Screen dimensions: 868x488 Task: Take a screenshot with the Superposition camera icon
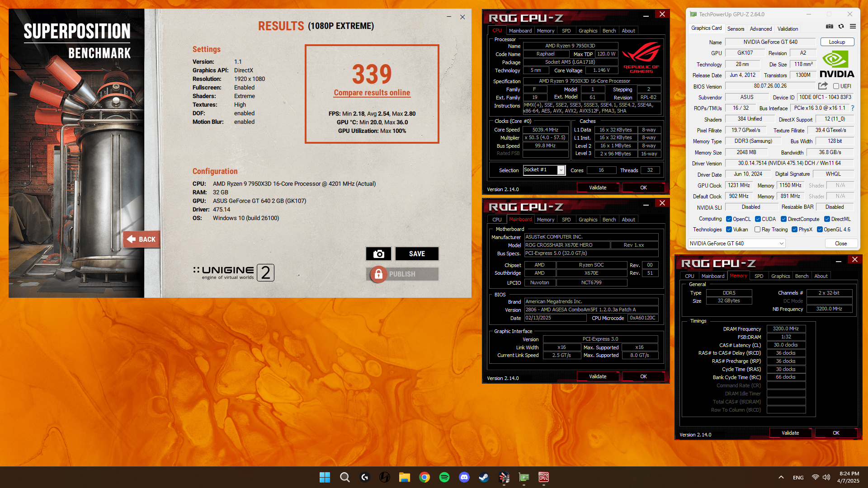(x=378, y=254)
